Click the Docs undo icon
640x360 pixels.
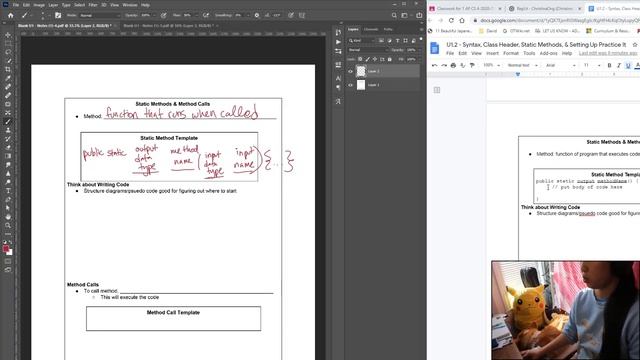(434, 65)
